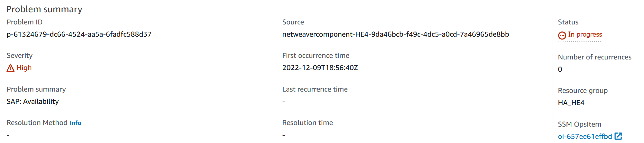Click the In progress status text
The height and width of the screenshot is (143, 644).
(x=585, y=34)
